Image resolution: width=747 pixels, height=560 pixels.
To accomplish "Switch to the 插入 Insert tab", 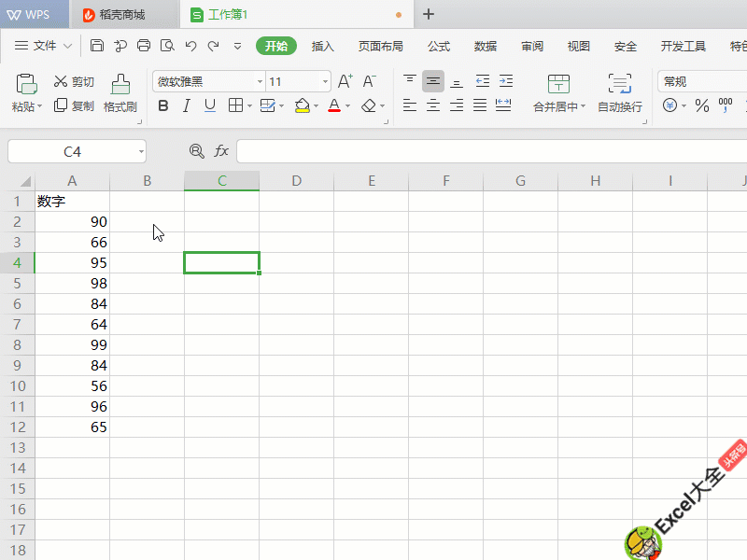I will coord(322,46).
